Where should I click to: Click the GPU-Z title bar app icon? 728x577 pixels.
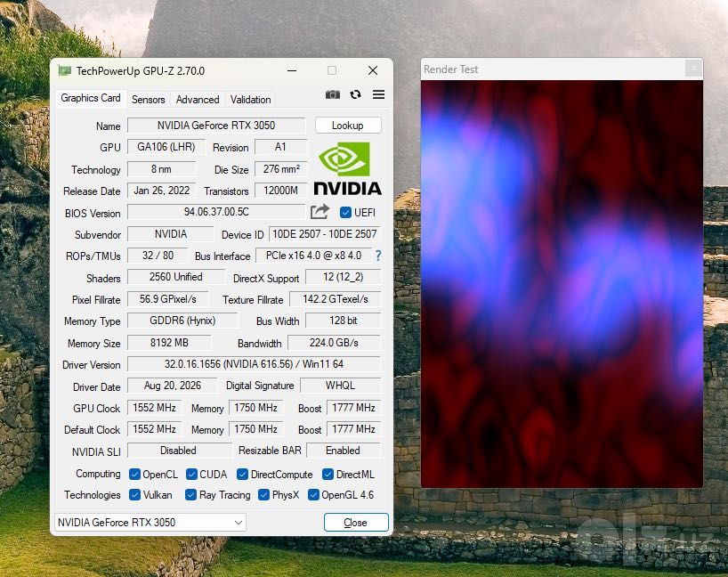coord(65,70)
